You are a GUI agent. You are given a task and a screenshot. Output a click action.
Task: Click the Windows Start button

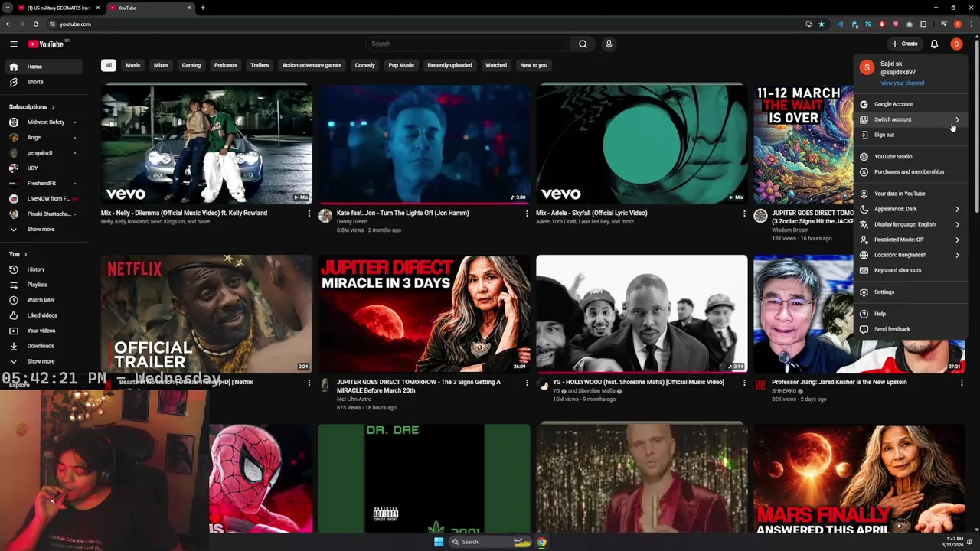439,542
